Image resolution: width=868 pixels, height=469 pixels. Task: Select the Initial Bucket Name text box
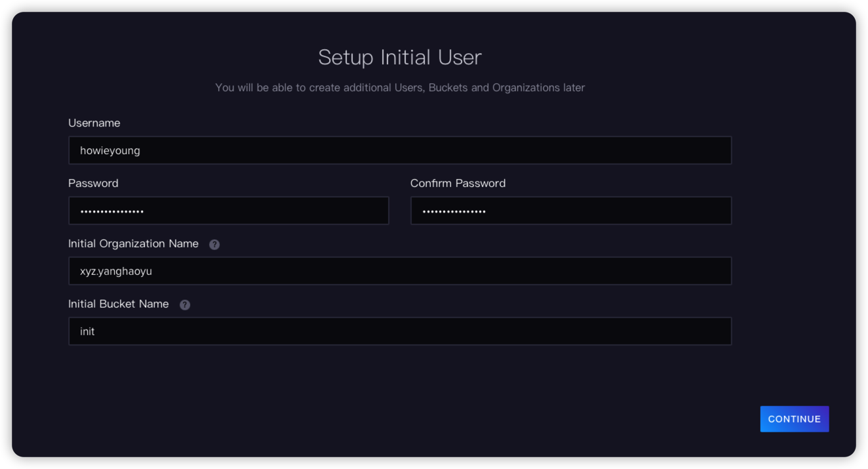(x=400, y=331)
